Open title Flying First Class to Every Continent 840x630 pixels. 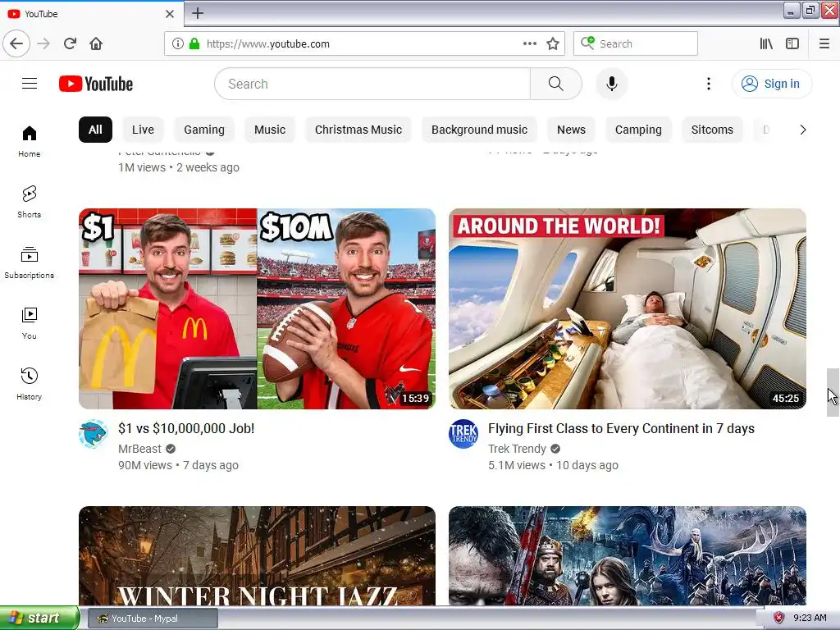point(621,428)
